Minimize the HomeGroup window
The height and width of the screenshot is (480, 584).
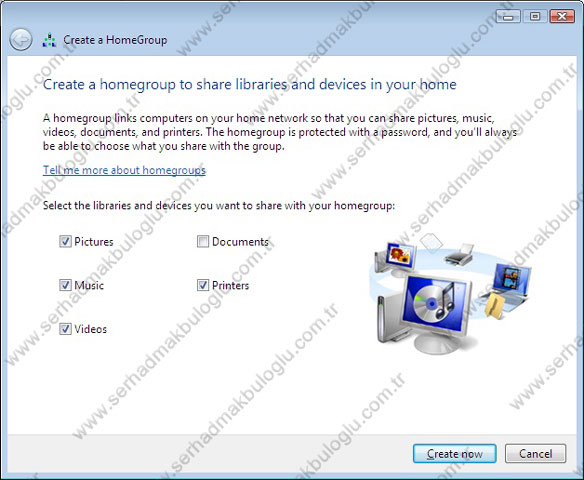508,16
